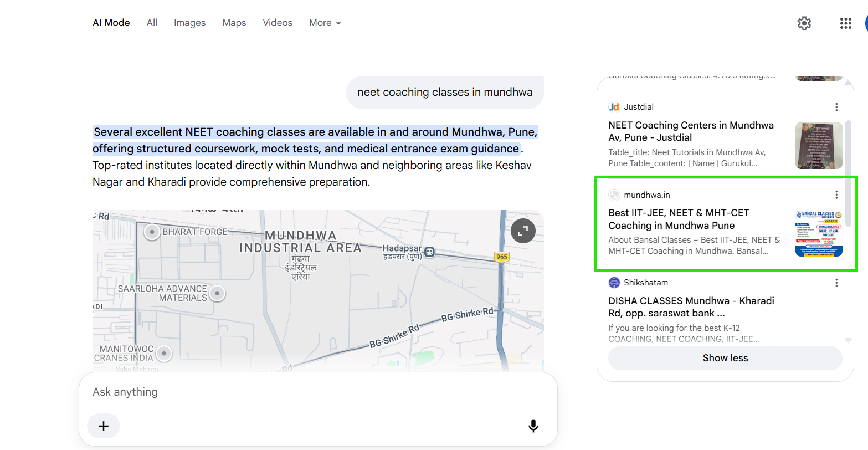Open NEET Coaching Centers in Mundhwa Justdial link
The image size is (868, 450).
click(691, 131)
